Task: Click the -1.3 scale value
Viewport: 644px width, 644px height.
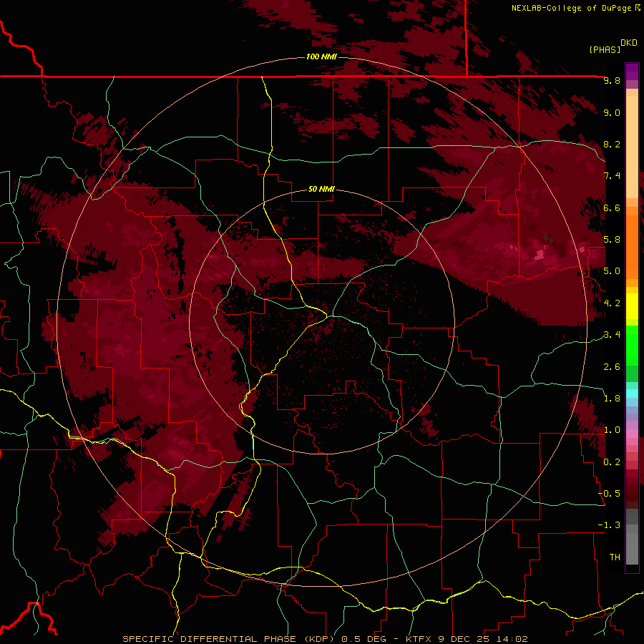Action: click(609, 525)
